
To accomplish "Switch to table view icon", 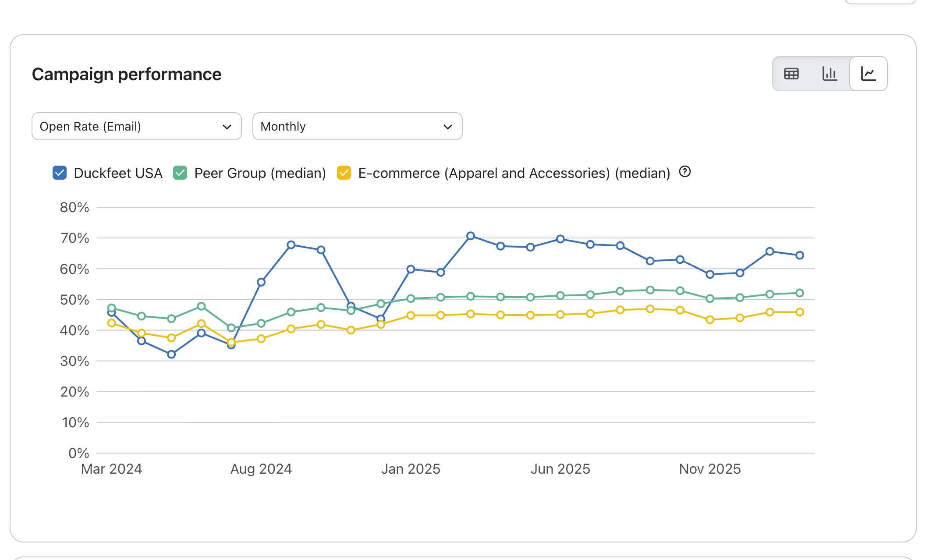I will point(791,74).
